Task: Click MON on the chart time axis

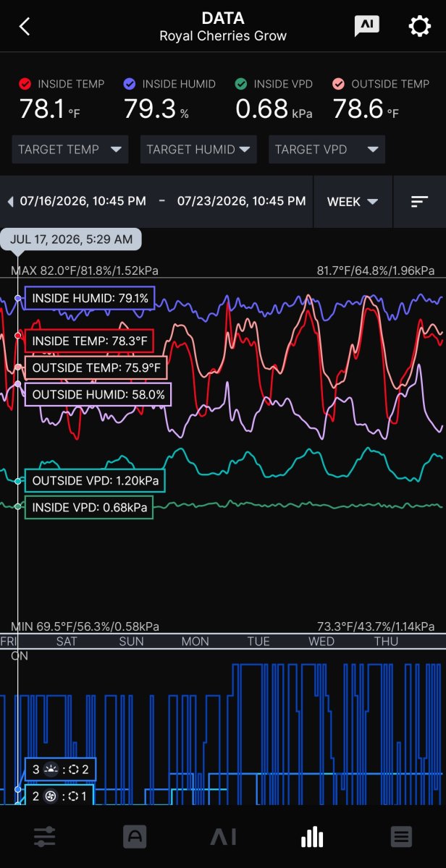Action: [x=195, y=642]
